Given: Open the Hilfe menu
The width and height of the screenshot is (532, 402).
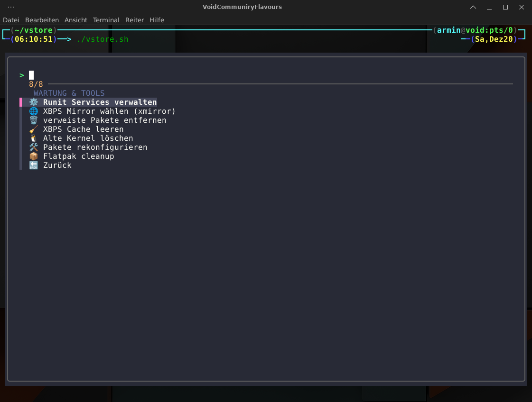Looking at the screenshot, I should click(x=157, y=20).
